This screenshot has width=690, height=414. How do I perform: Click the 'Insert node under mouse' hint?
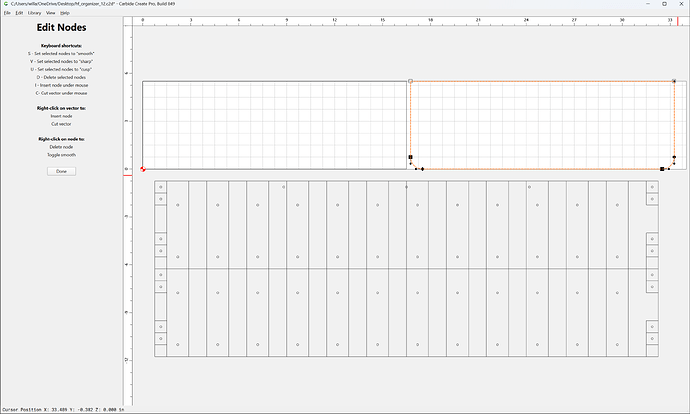(x=62, y=85)
